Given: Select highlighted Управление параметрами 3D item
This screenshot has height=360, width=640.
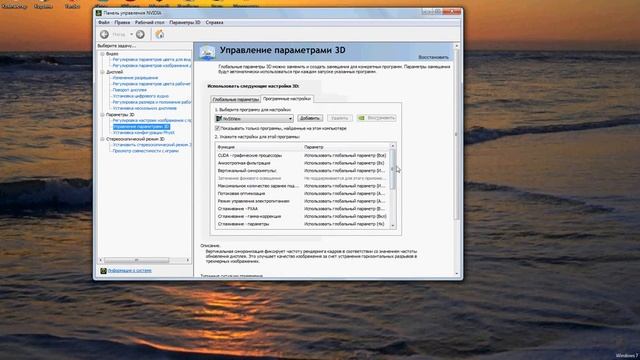Looking at the screenshot, I should pyautogui.click(x=141, y=127).
